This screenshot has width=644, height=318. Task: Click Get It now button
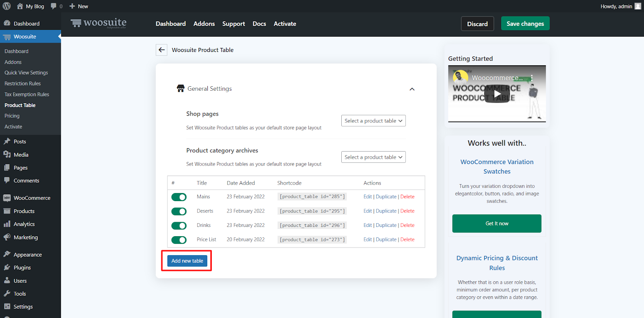pyautogui.click(x=497, y=223)
